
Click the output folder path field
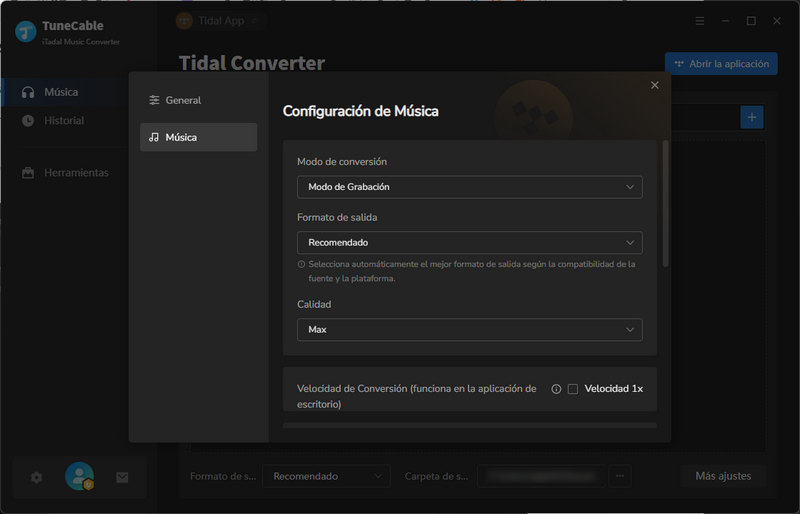(541, 476)
